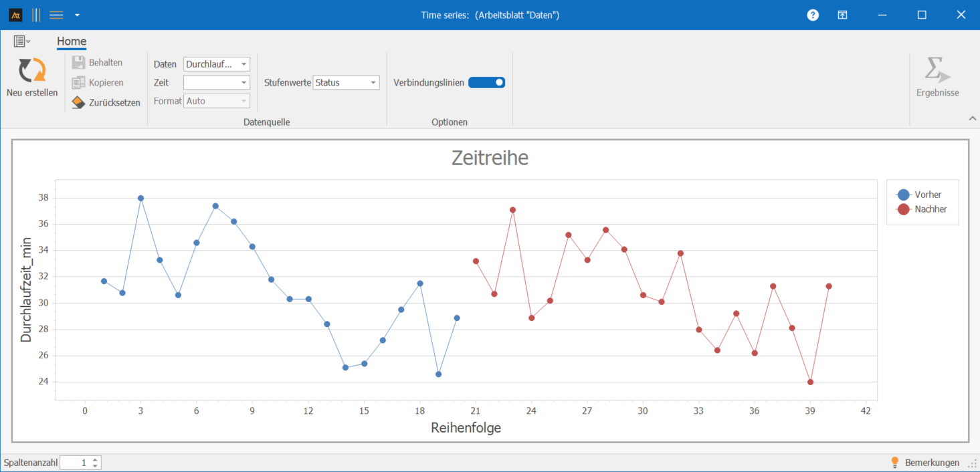
Task: Click the Kopieren copy icon
Action: pyautogui.click(x=78, y=83)
